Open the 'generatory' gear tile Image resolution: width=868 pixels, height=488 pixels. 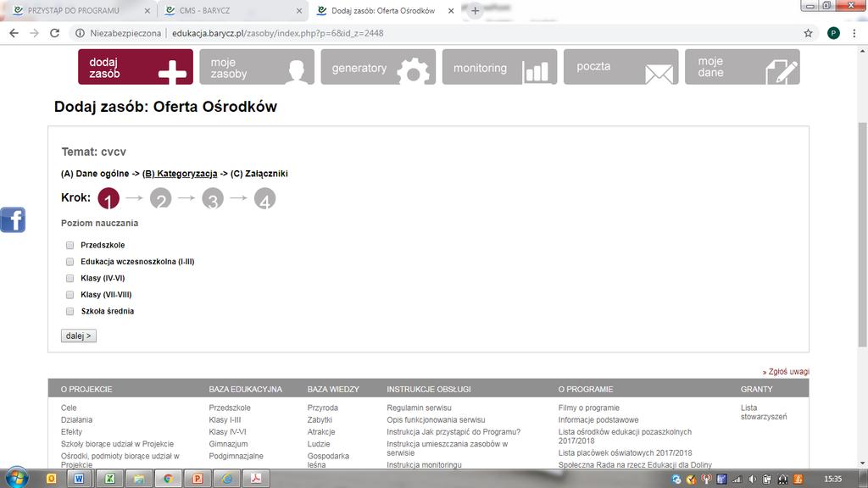tap(378, 67)
